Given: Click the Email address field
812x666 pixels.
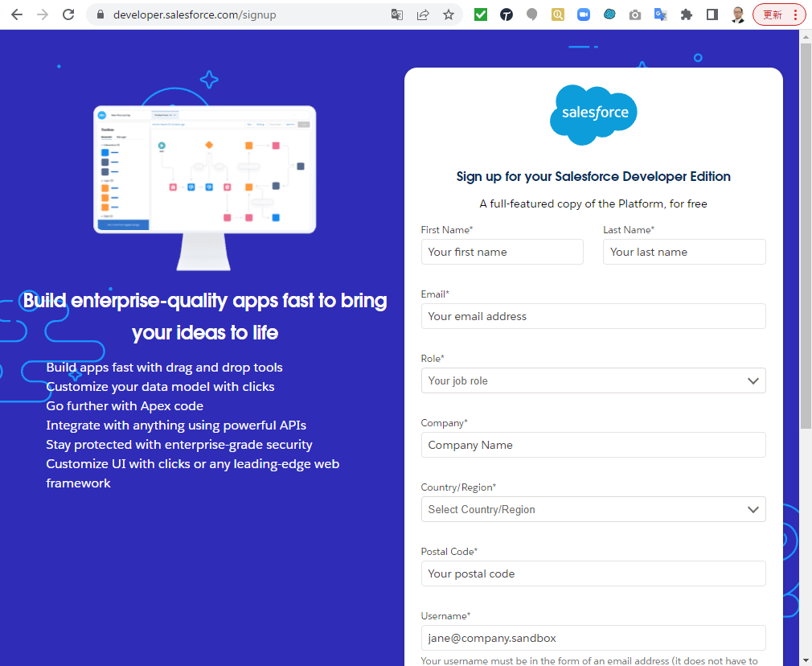Looking at the screenshot, I should [593, 316].
